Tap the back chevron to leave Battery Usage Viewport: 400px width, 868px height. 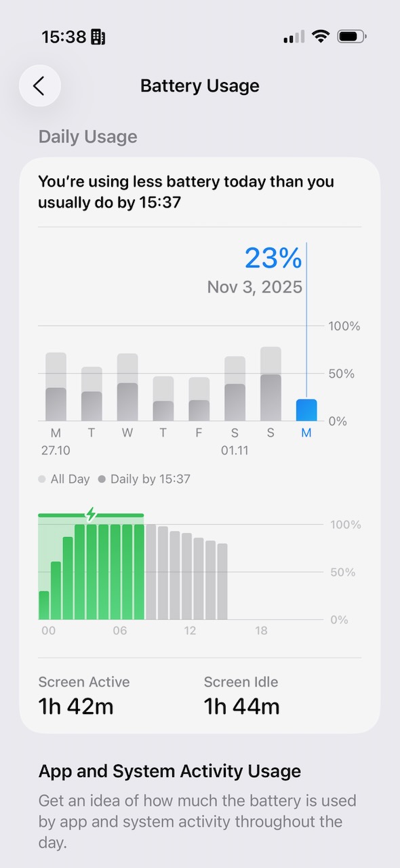pyautogui.click(x=39, y=85)
